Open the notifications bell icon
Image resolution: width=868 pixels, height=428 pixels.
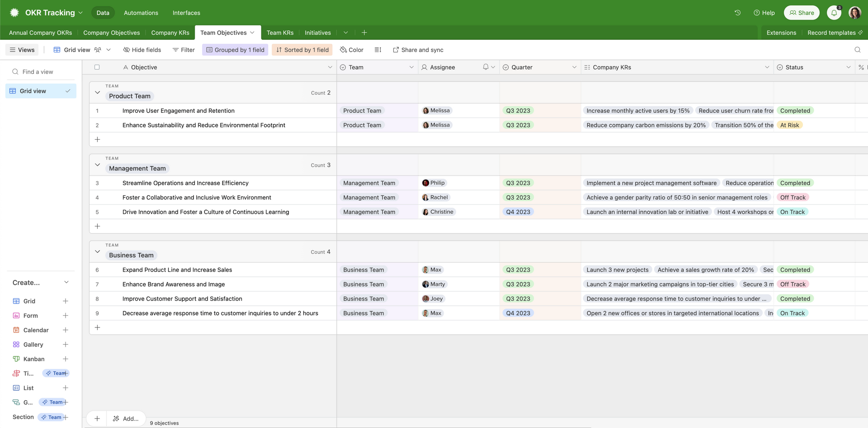[834, 13]
